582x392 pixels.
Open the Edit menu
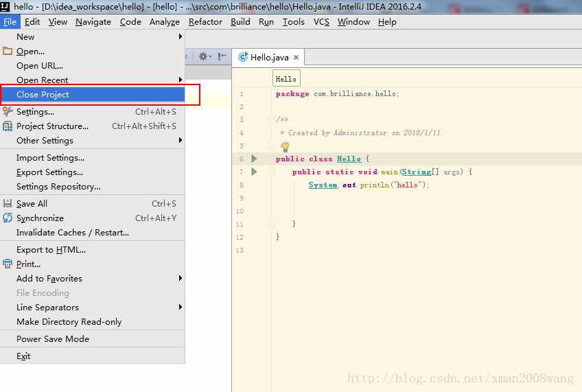pyautogui.click(x=32, y=22)
